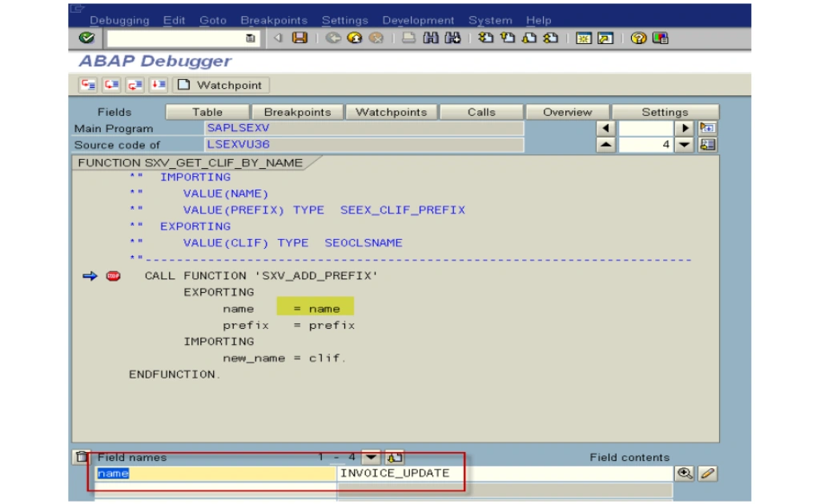
Task: Click the scroll left arrow button
Action: pos(605,128)
